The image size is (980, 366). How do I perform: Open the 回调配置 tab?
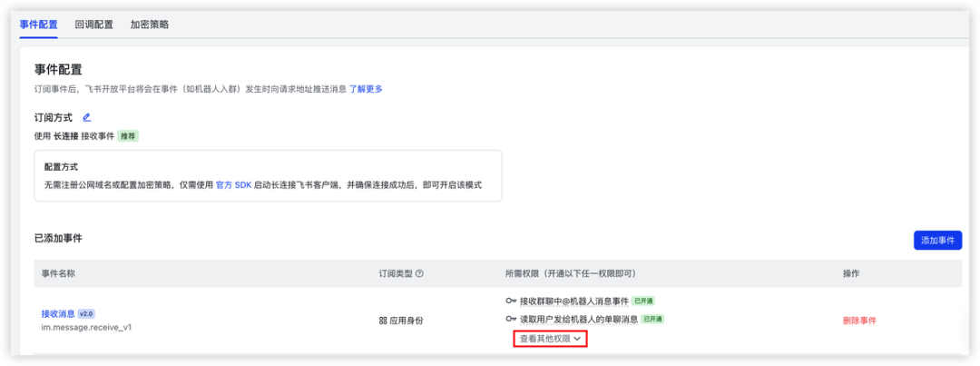[93, 25]
